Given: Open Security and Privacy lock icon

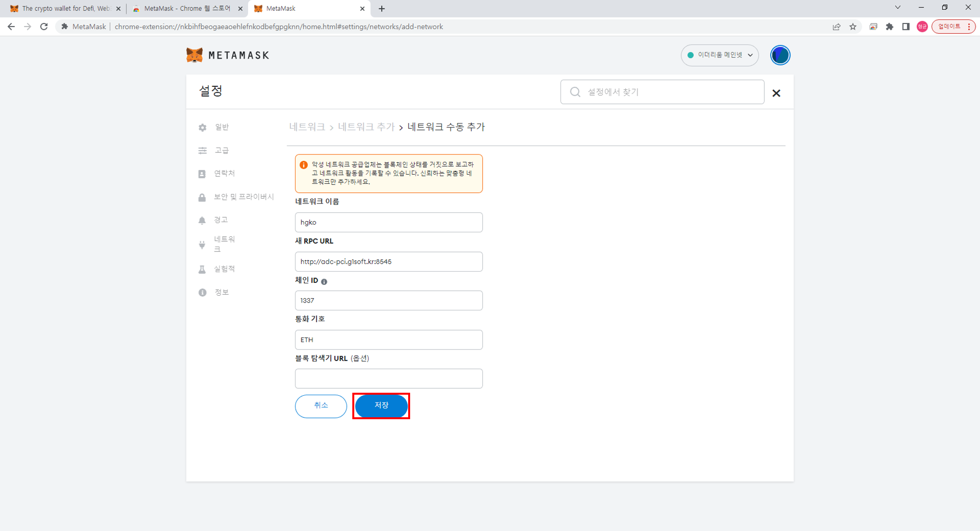Looking at the screenshot, I should point(202,197).
